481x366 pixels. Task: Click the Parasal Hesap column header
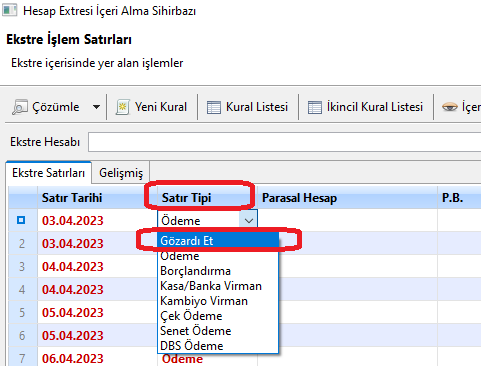click(x=347, y=198)
